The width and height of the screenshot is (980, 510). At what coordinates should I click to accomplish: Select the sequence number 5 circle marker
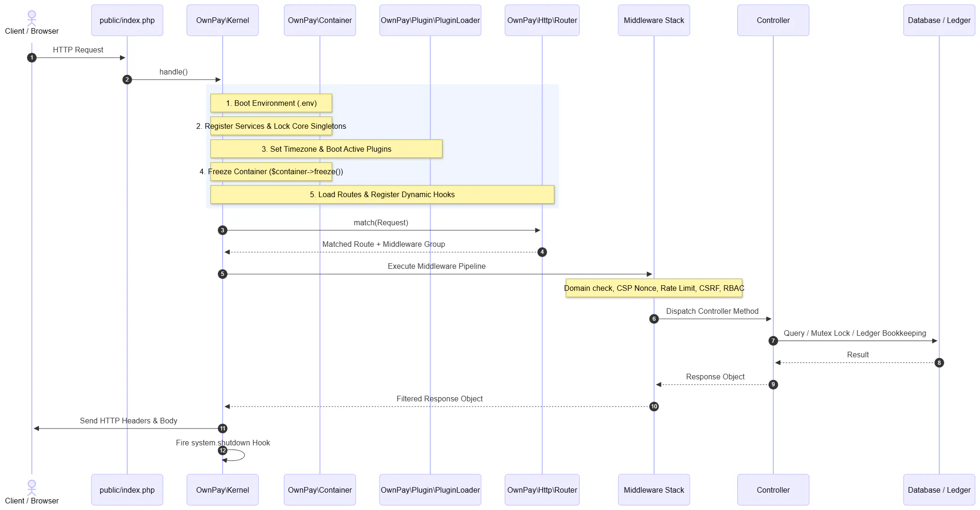223,274
